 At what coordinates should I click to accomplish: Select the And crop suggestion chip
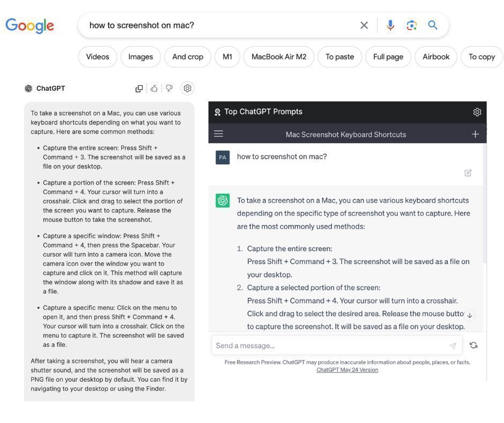point(188,57)
